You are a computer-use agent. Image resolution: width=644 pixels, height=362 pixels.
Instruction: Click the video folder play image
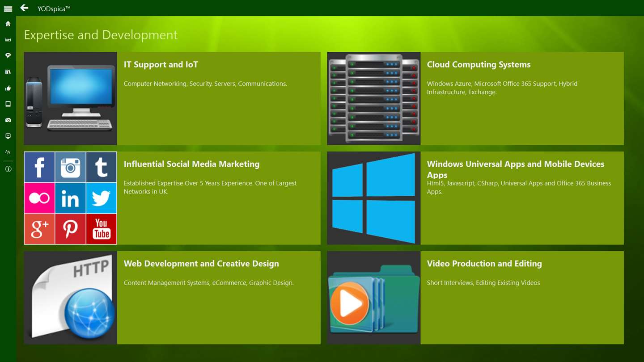click(x=374, y=298)
